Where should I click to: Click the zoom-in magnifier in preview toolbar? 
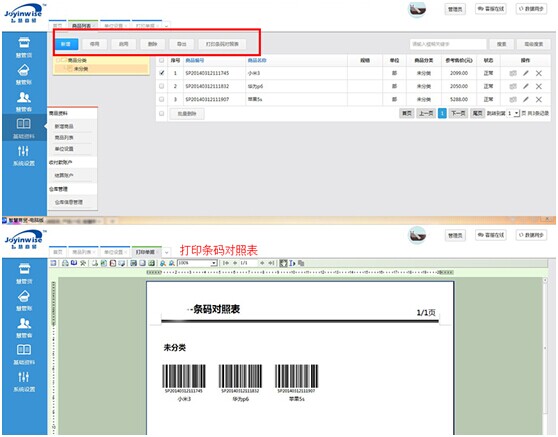[163, 263]
